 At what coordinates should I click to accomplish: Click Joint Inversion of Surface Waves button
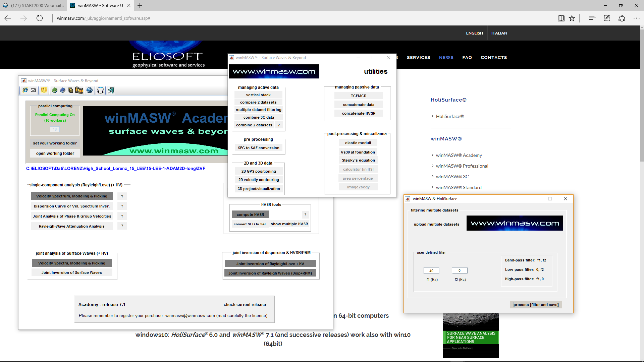(x=72, y=273)
